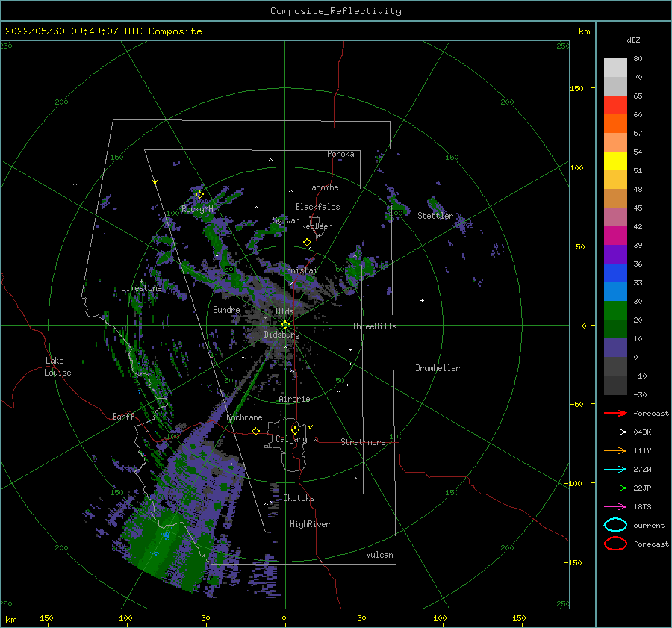672x628 pixels.
Task: Click the magenta 18TS arrow icon
Action: [x=615, y=507]
